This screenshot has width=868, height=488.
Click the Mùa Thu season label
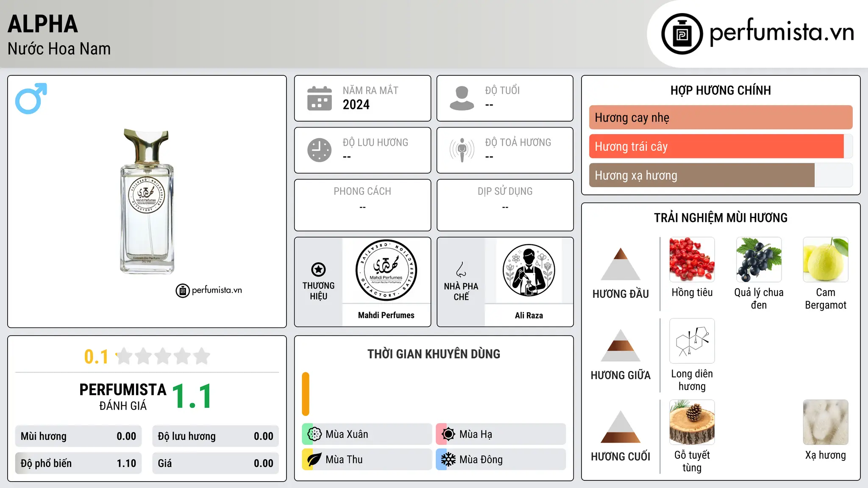click(x=344, y=460)
